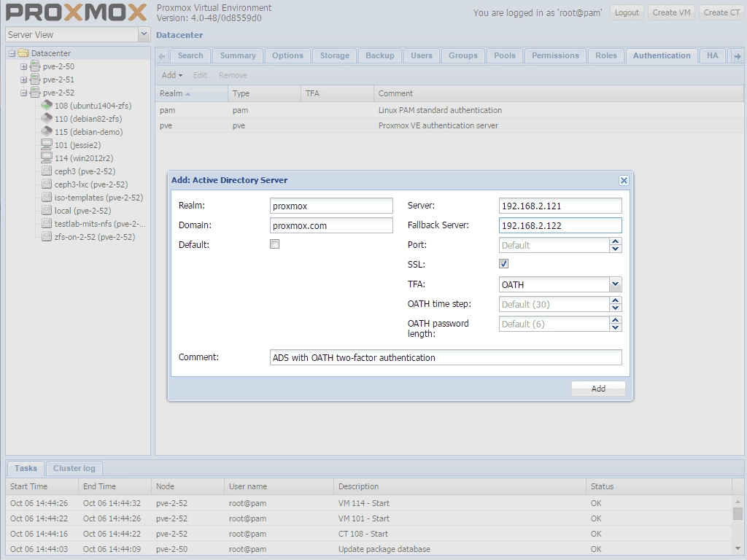The image size is (747, 560).
Task: Click the Fallback Server input field
Action: (x=560, y=225)
